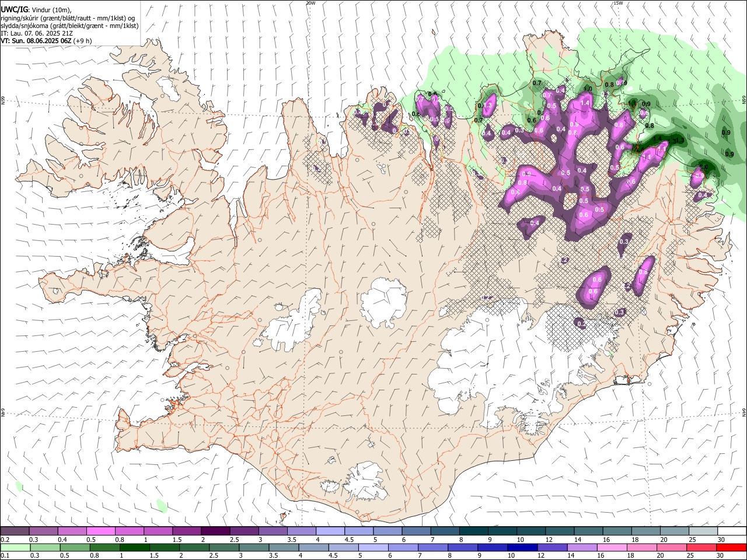747x560 pixels.
Task: Pick the 0.2 dark mauve swatch in snow scale
Action: pyautogui.click(x=15, y=531)
